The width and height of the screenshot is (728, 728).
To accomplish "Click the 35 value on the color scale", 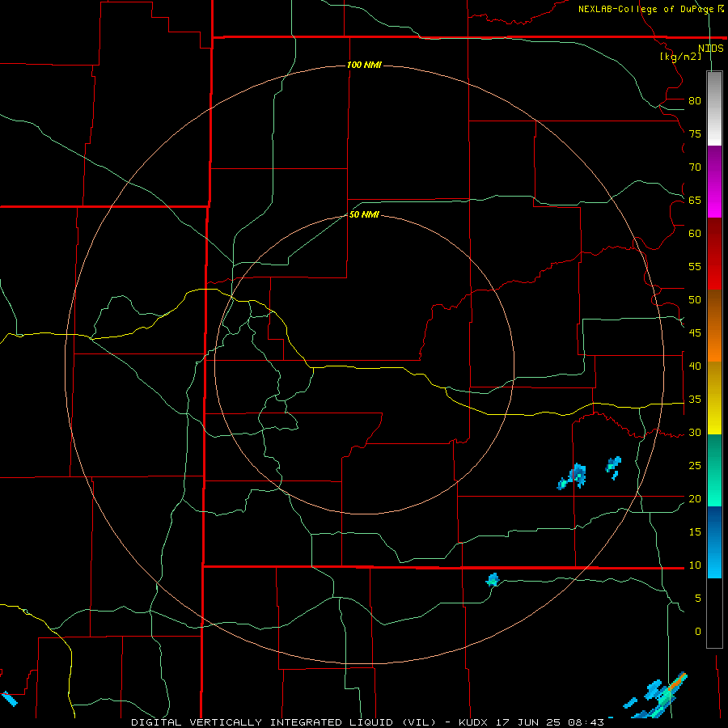I will pyautogui.click(x=695, y=400).
